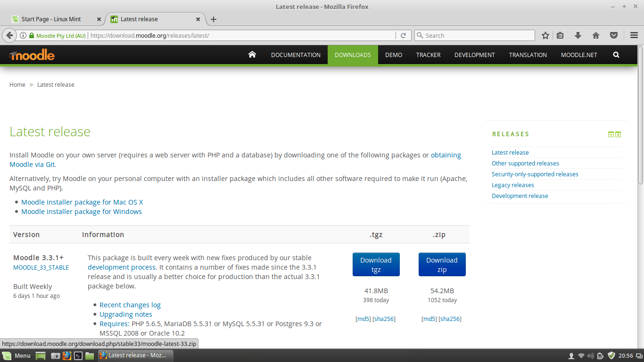Image resolution: width=644 pixels, height=362 pixels.
Task: Open the update manager shield icon
Action: pyautogui.click(x=611, y=355)
